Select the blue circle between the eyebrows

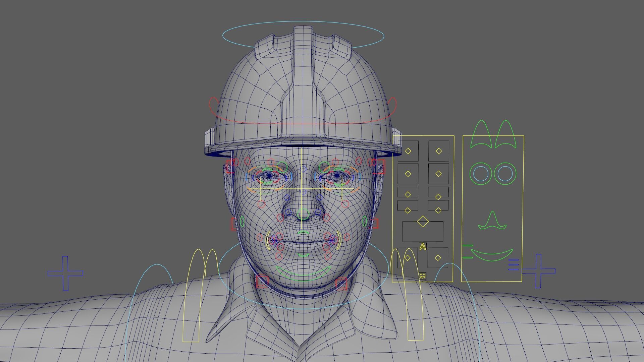click(x=304, y=169)
